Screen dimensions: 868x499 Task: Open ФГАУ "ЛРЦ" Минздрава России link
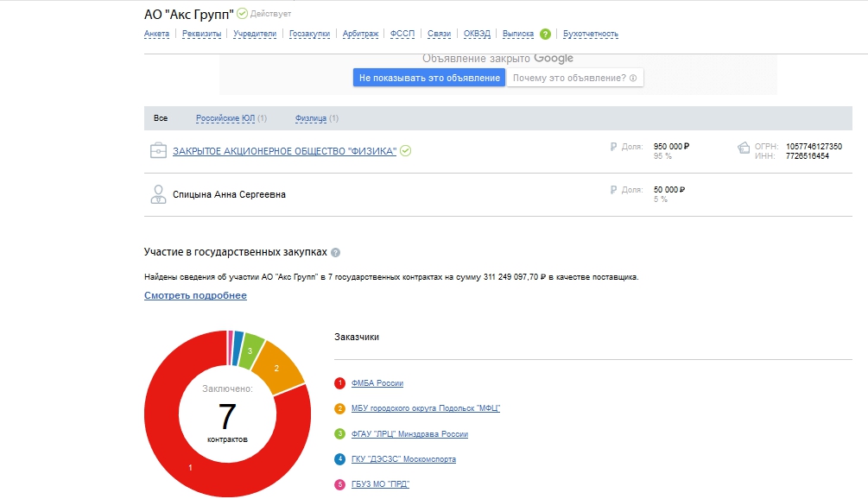coord(409,433)
